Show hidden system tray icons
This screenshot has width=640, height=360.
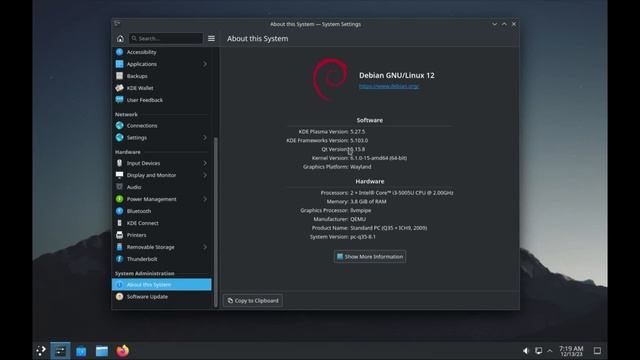pos(550,351)
